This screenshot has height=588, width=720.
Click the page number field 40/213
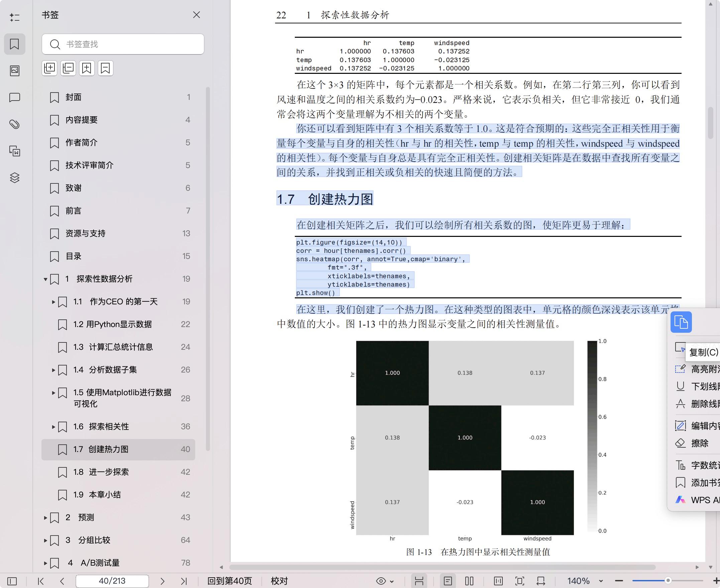click(112, 581)
